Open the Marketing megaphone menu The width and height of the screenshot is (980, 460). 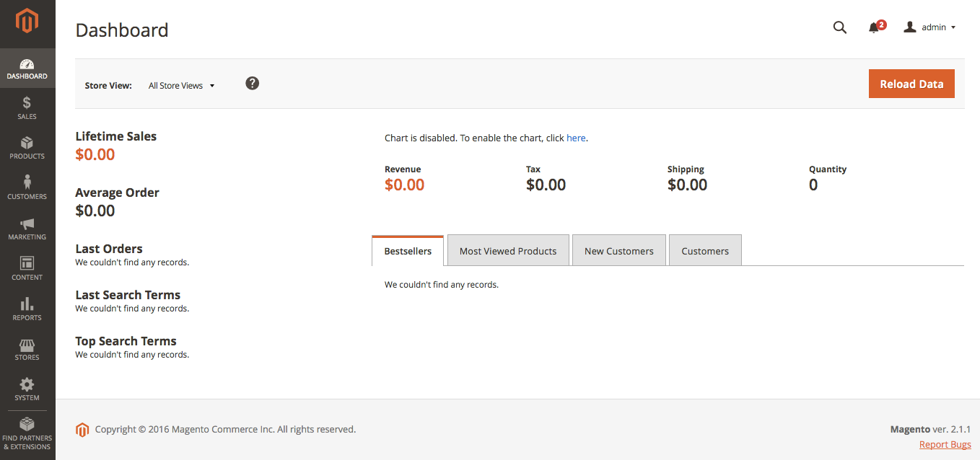27,229
